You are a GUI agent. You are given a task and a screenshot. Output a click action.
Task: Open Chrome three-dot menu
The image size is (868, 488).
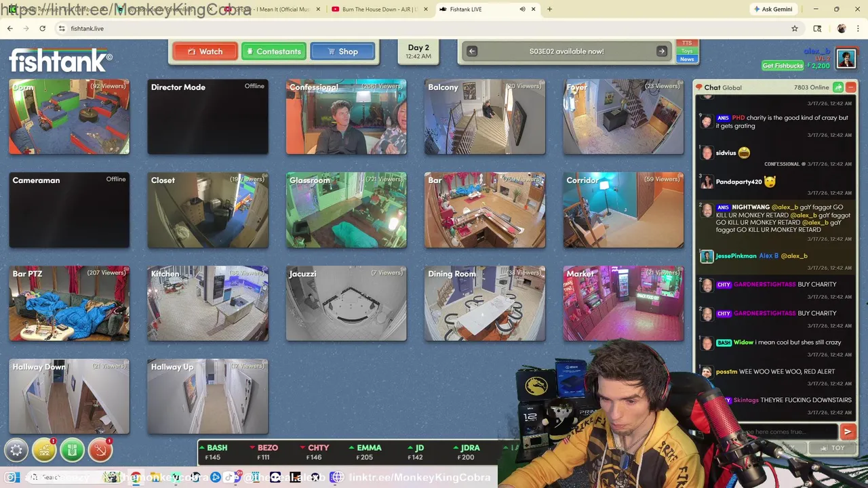pos(858,28)
